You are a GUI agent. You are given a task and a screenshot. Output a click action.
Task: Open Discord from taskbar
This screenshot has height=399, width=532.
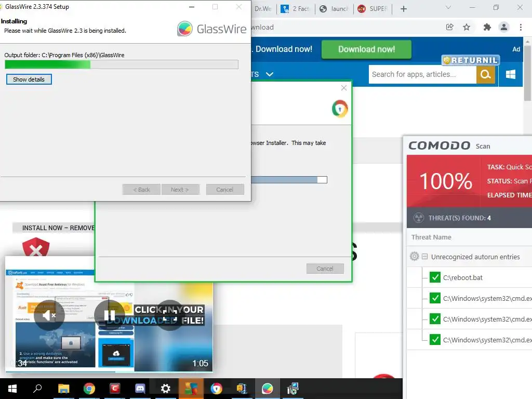coord(140,389)
